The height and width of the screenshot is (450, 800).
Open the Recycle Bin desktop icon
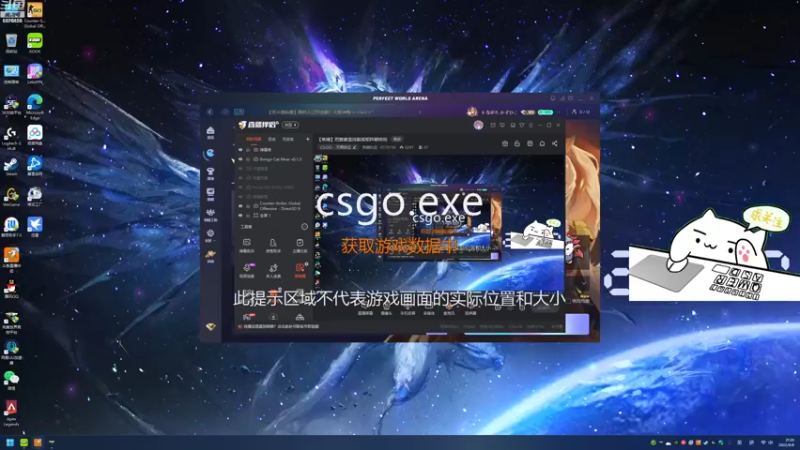(11, 44)
